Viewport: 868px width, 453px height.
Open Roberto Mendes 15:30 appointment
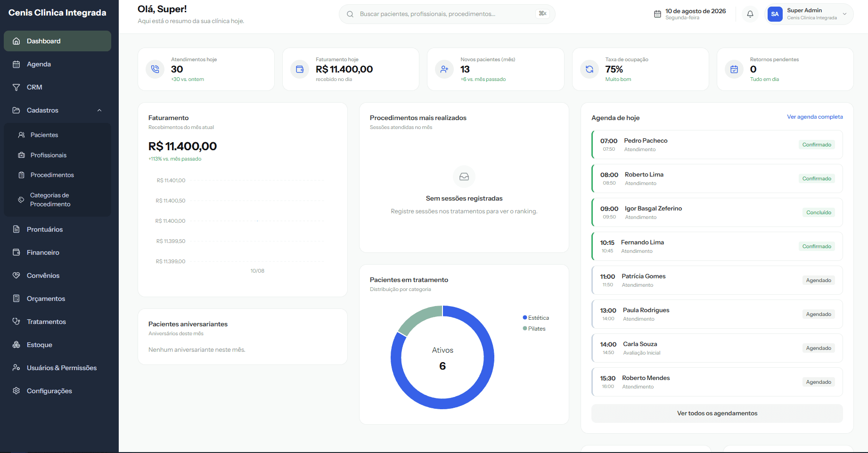click(x=717, y=382)
